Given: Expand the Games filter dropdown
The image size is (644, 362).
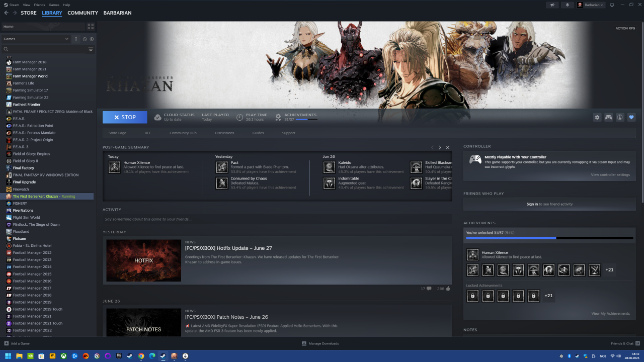Looking at the screenshot, I should 66,39.
